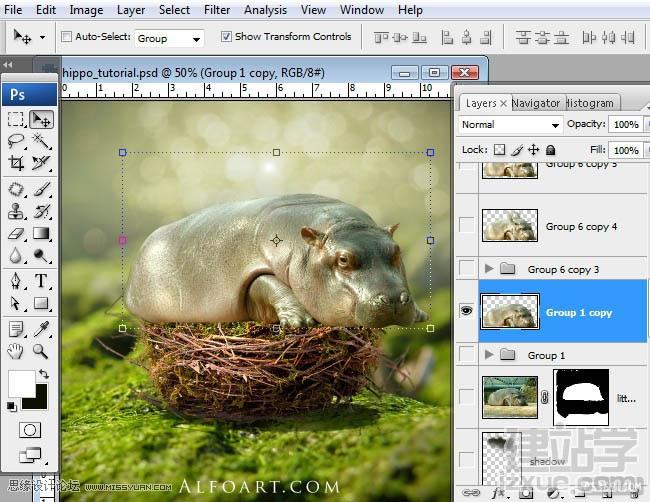This screenshot has width=650, height=502.
Task: Select the Crop tool
Action: pos(16,163)
